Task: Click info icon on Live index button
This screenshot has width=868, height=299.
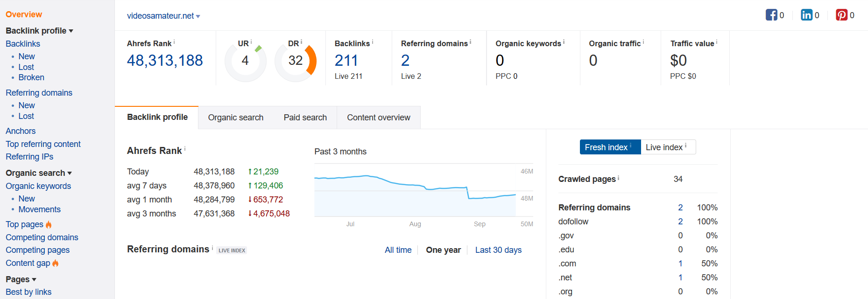Action: [x=685, y=146]
